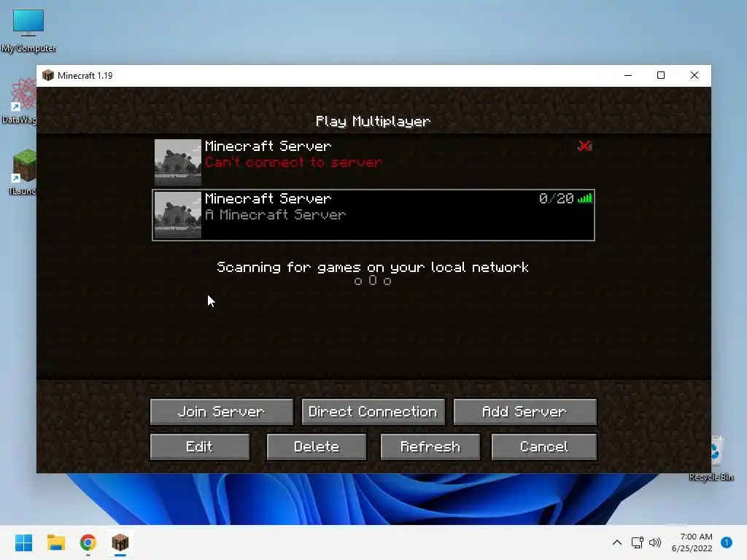Open File Explorer from taskbar
This screenshot has width=747, height=560.
point(55,542)
